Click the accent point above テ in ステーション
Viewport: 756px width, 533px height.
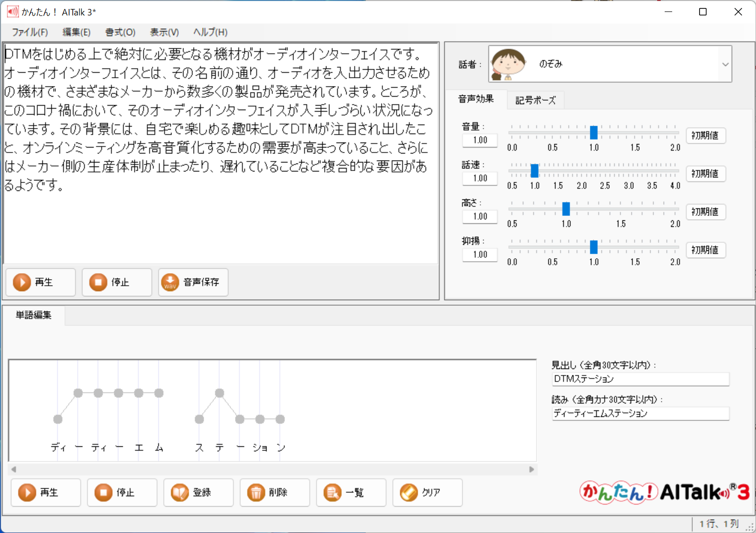[220, 393]
